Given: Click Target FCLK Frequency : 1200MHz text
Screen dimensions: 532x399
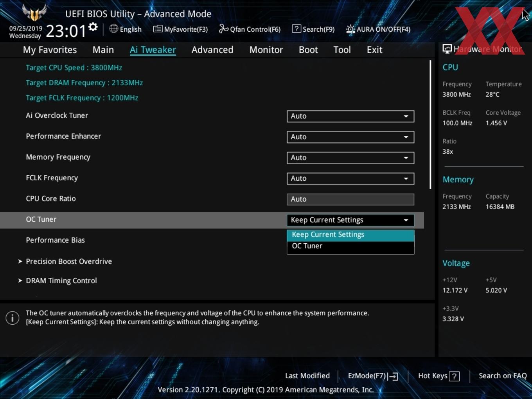Looking at the screenshot, I should [82, 98].
